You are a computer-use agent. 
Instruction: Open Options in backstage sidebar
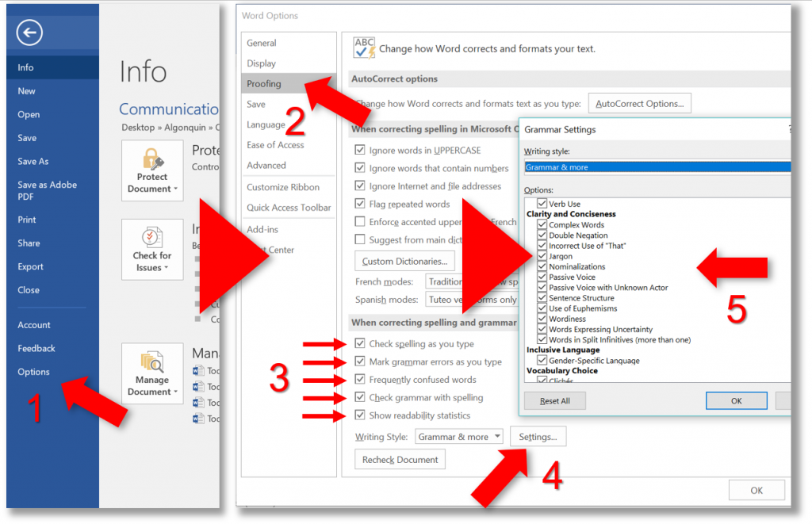pyautogui.click(x=52, y=372)
